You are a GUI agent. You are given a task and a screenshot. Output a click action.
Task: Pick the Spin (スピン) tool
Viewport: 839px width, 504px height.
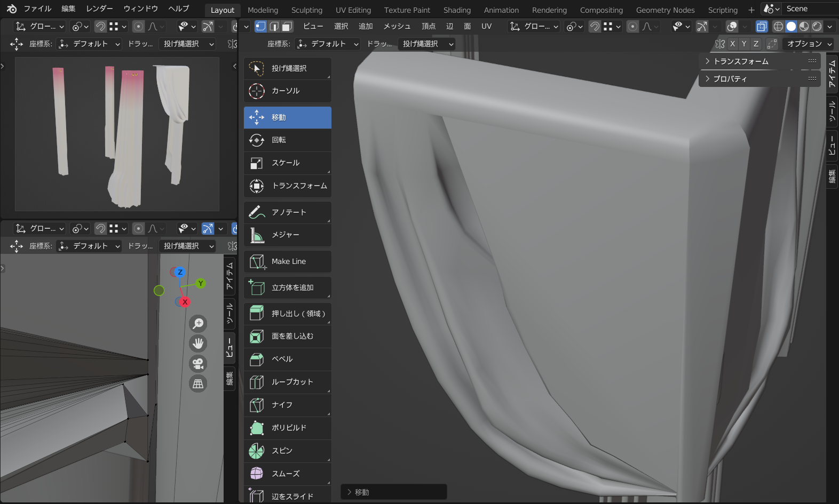287,451
